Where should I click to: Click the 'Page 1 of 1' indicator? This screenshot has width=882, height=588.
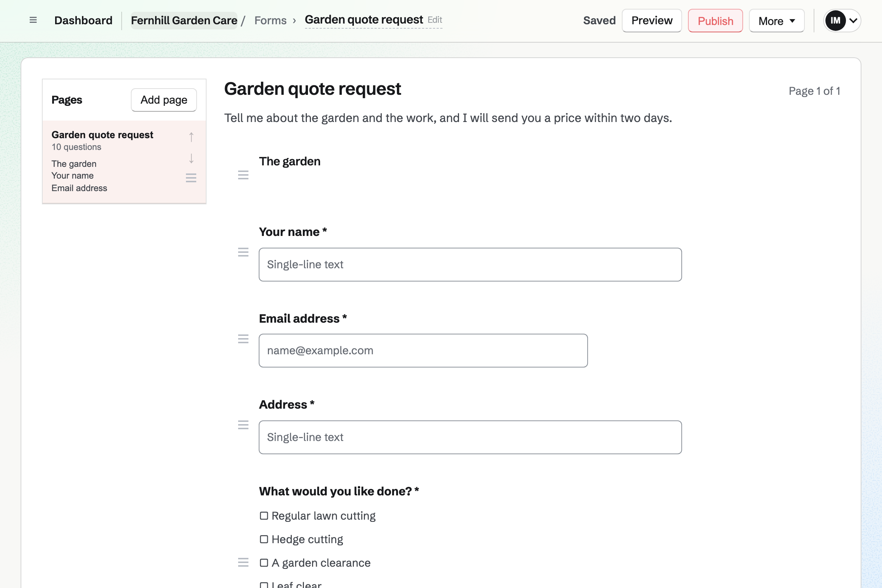pyautogui.click(x=814, y=91)
